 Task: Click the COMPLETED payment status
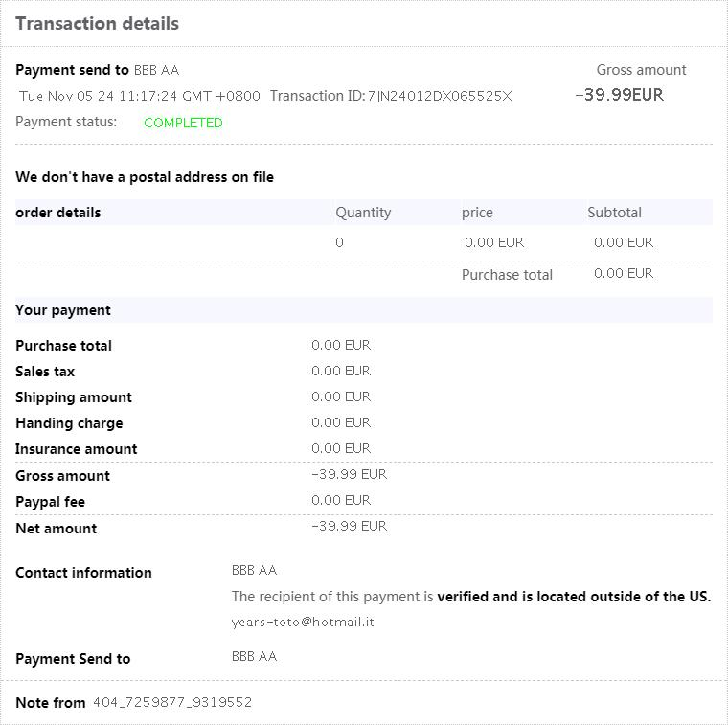pyautogui.click(x=183, y=123)
